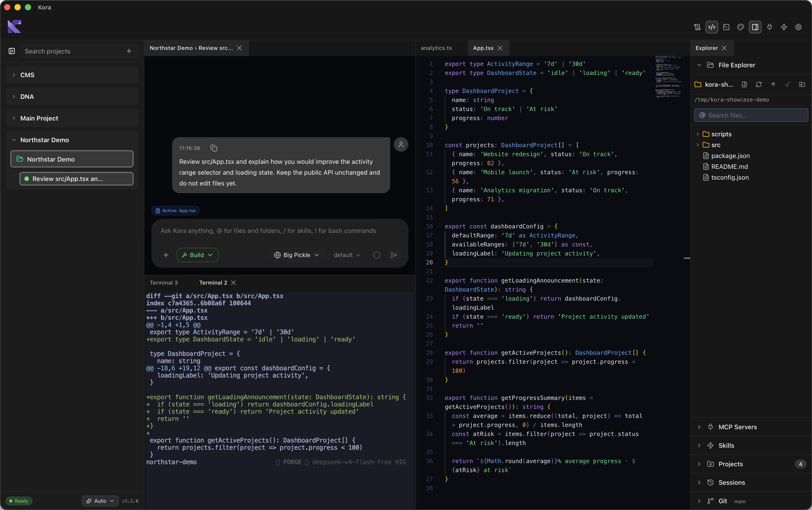
Task: Open package.json file
Action: click(x=751, y=155)
